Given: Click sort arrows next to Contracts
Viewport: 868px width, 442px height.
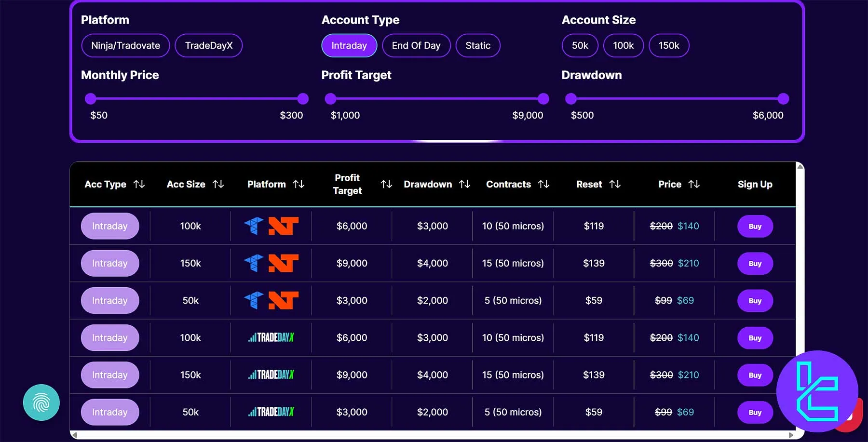Looking at the screenshot, I should (544, 184).
